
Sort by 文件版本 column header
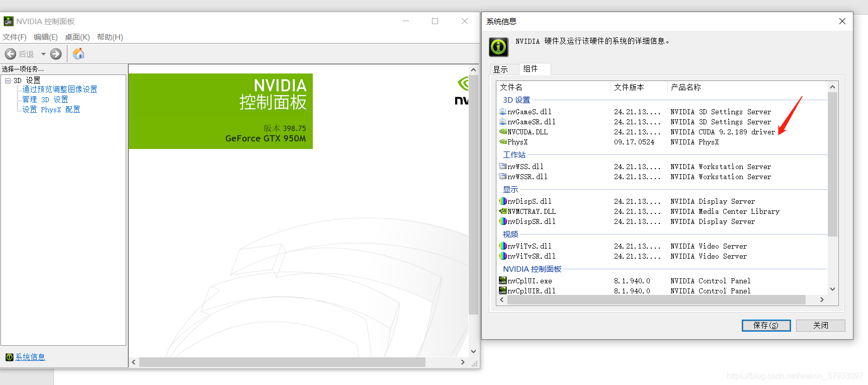tap(639, 87)
